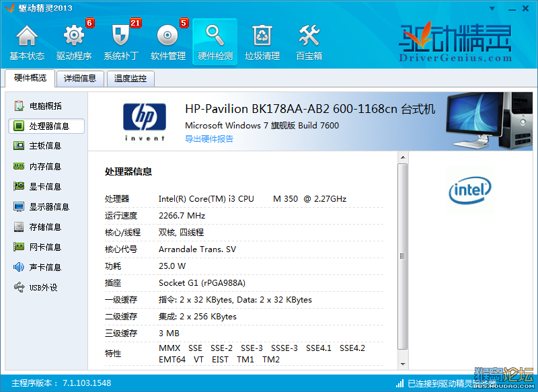
Task: Open the title bar dropdown menu arrow
Action: coord(492,9)
